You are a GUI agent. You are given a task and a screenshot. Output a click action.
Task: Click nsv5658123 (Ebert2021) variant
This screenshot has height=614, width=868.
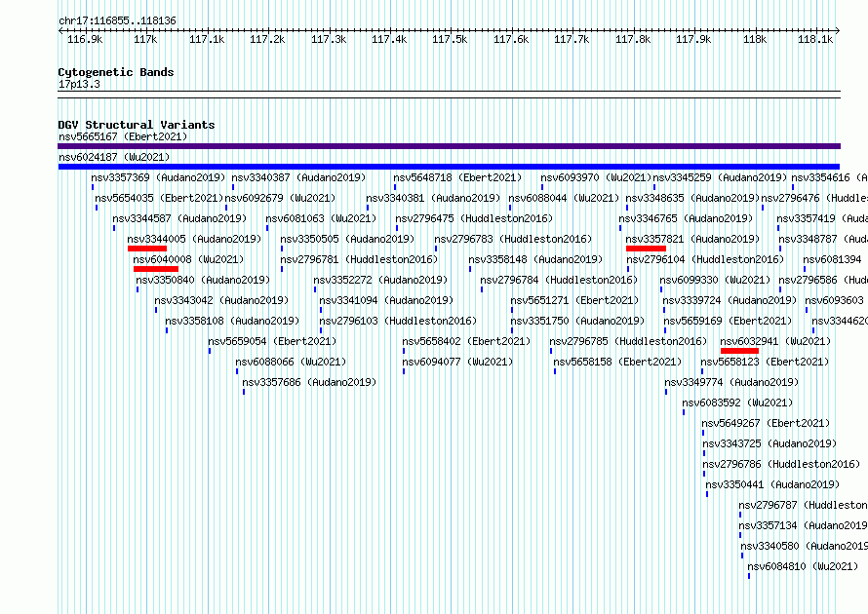click(765, 362)
